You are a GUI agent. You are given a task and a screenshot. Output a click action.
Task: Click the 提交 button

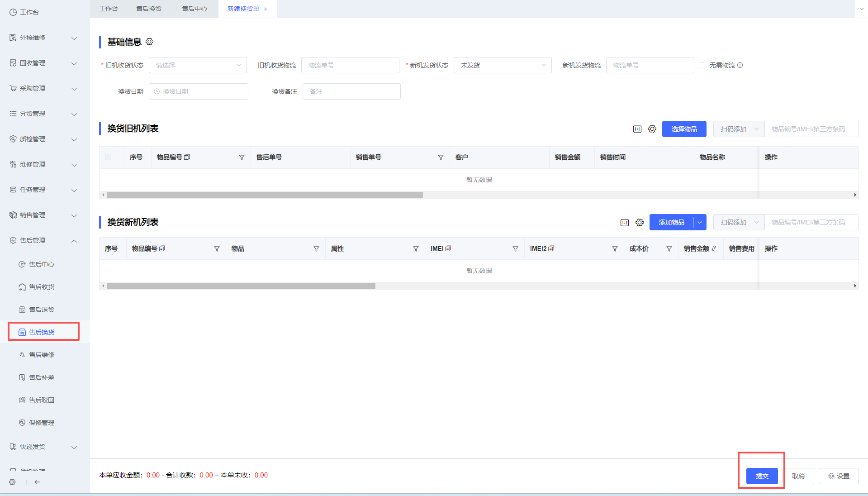point(762,476)
